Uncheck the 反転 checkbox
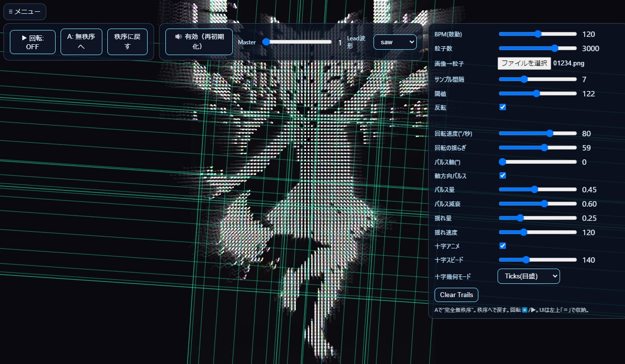Image resolution: width=625 pixels, height=364 pixels. click(x=502, y=107)
